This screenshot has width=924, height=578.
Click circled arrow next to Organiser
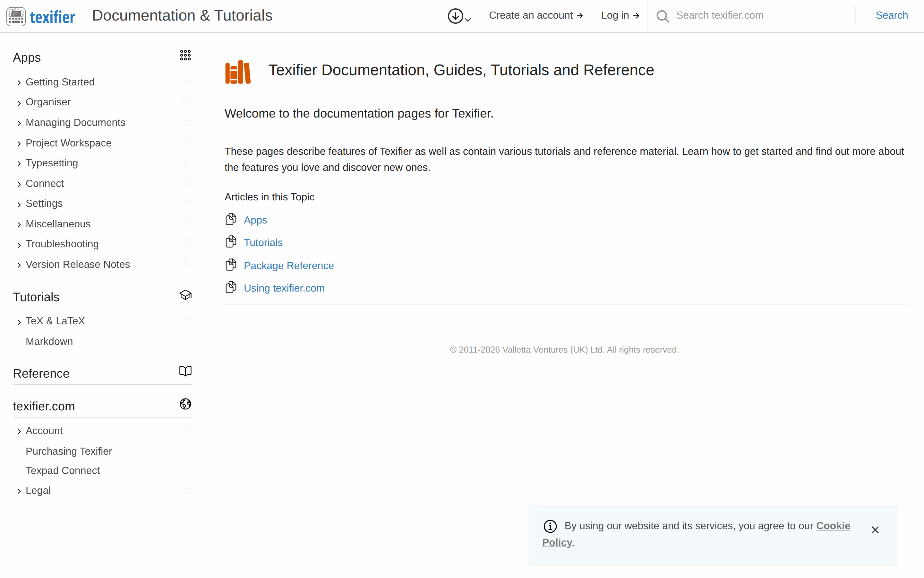click(x=186, y=100)
